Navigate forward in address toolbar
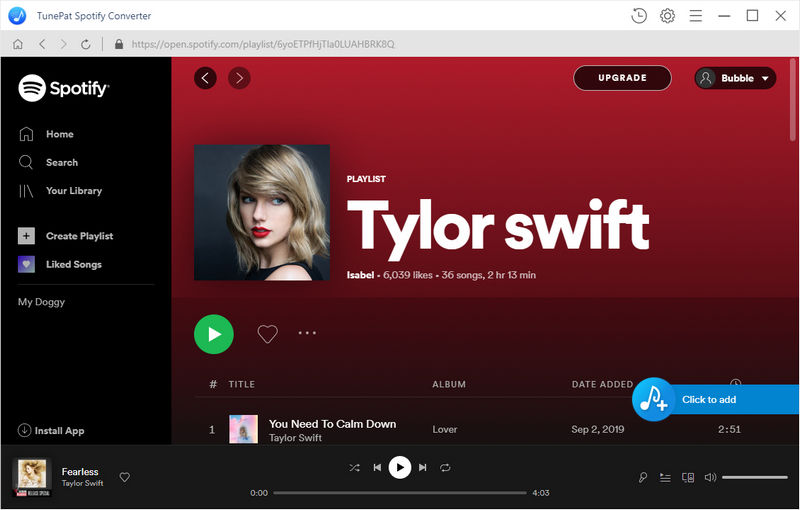This screenshot has height=510, width=800. [63, 44]
